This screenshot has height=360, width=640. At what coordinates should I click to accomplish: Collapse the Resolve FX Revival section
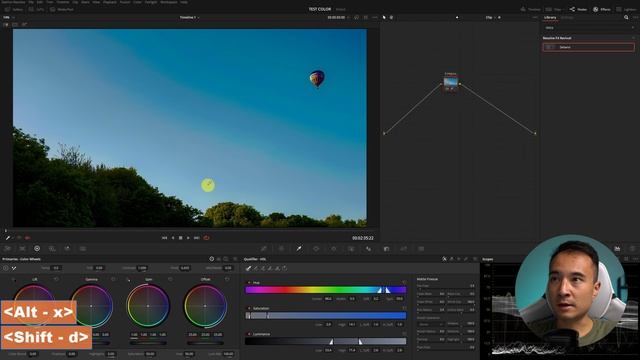pyautogui.click(x=633, y=38)
